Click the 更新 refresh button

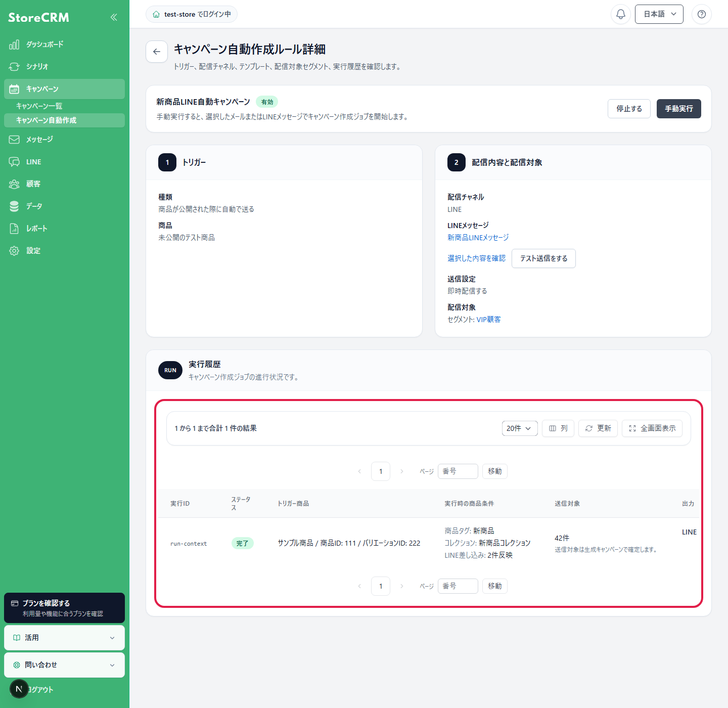(x=598, y=428)
